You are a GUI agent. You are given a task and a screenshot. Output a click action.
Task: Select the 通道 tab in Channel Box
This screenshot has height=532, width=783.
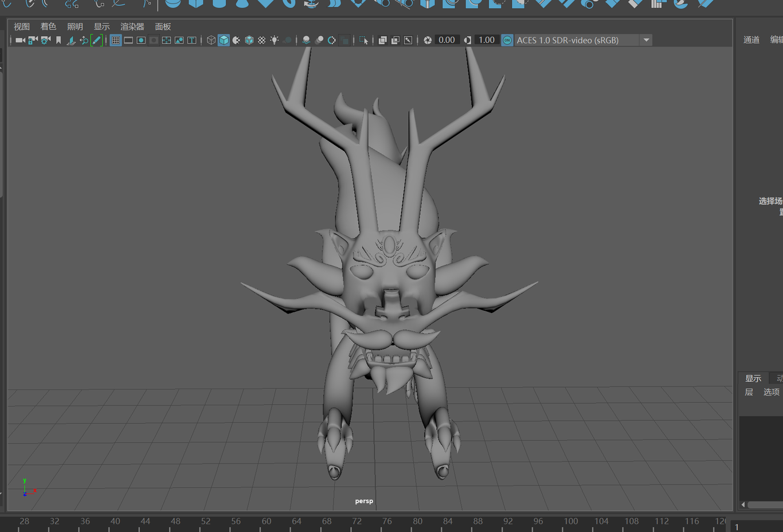751,40
